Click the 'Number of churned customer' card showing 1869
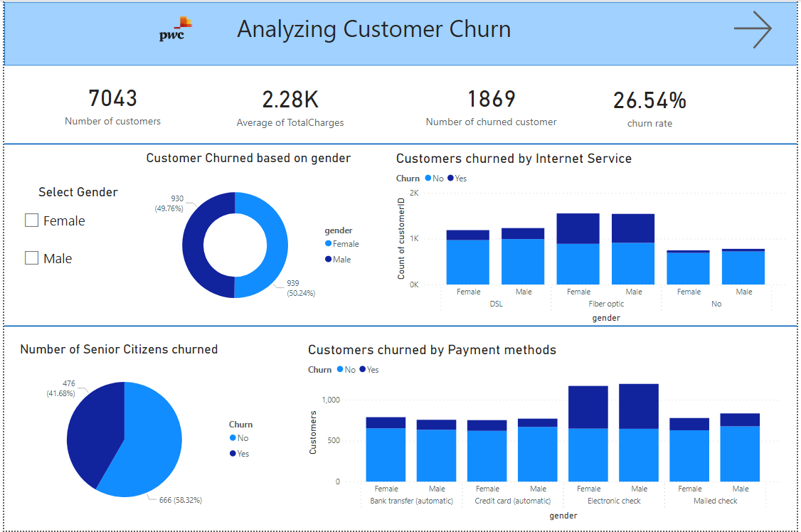Image resolution: width=801 pixels, height=532 pixels. (491, 105)
